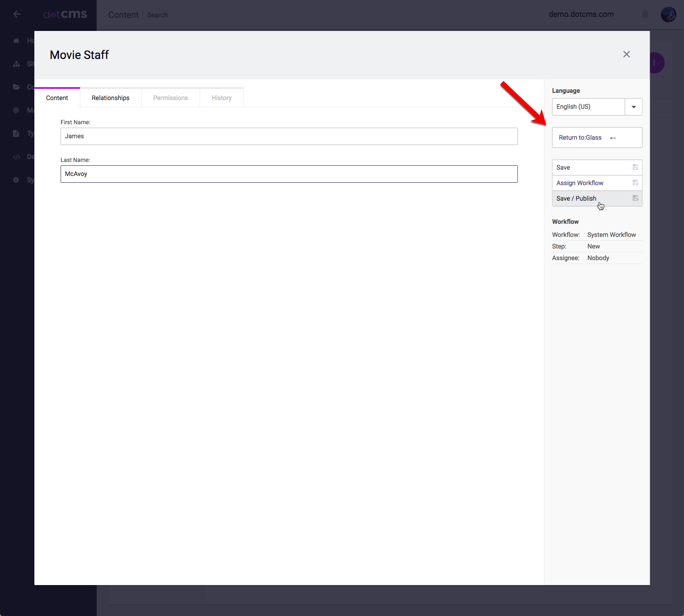Image resolution: width=684 pixels, height=616 pixels.
Task: Open the notifications bell
Action: (x=645, y=15)
